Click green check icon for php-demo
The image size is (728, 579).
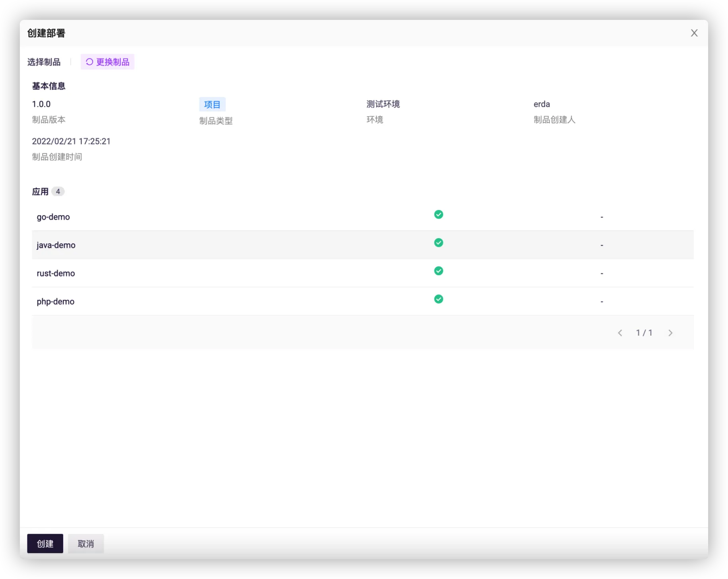point(438,299)
